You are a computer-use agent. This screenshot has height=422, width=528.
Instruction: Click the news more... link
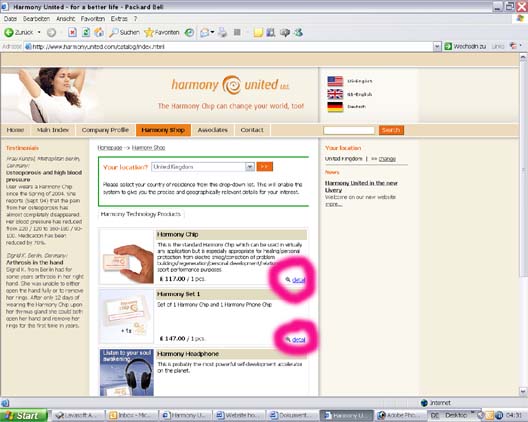click(333, 204)
